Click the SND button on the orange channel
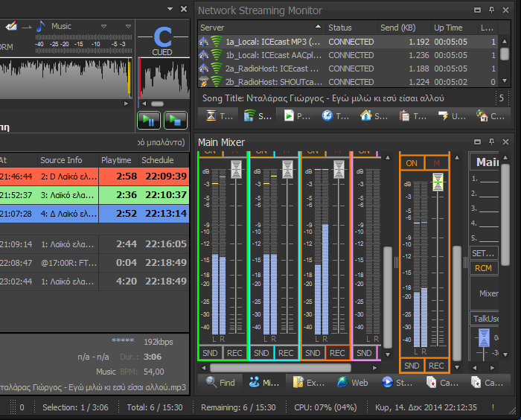Viewport: 521px width, 420px height. coord(412,366)
